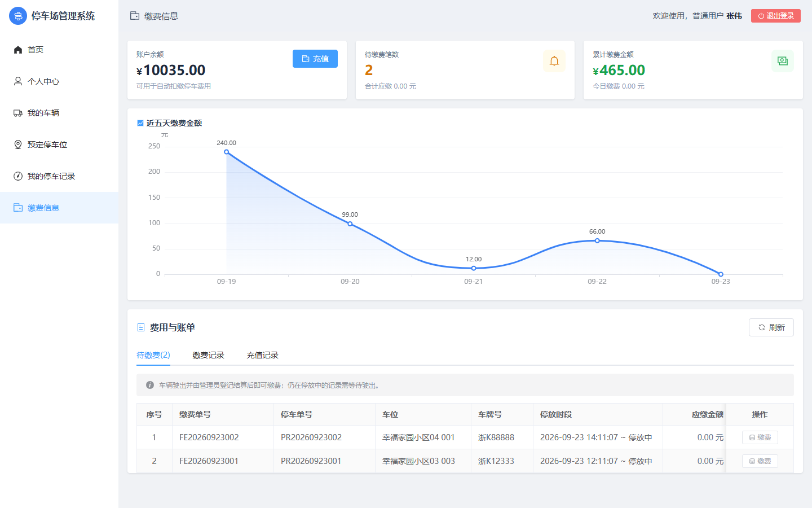Switch to the 充值记录 tab
This screenshot has width=812, height=508.
tap(262, 355)
